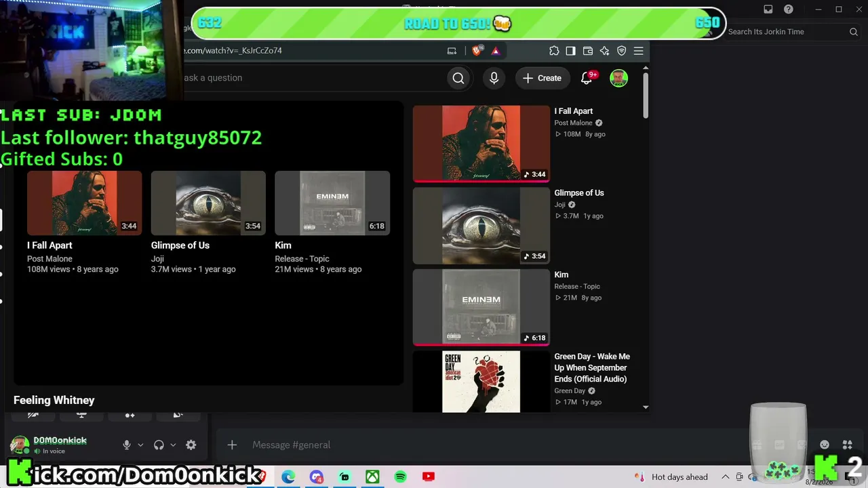The height and width of the screenshot is (488, 868).
Task: Show hidden system tray icons chevron
Action: [725, 477]
